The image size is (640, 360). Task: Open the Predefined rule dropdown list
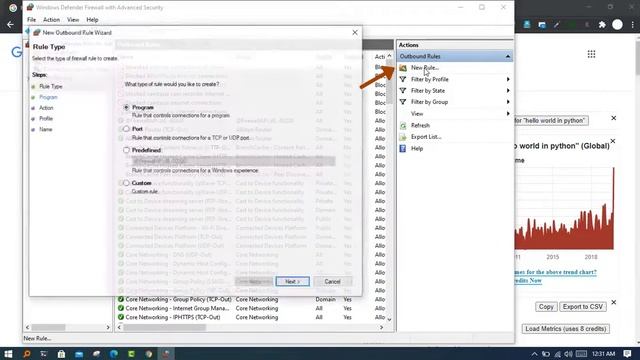pyautogui.click(x=233, y=161)
